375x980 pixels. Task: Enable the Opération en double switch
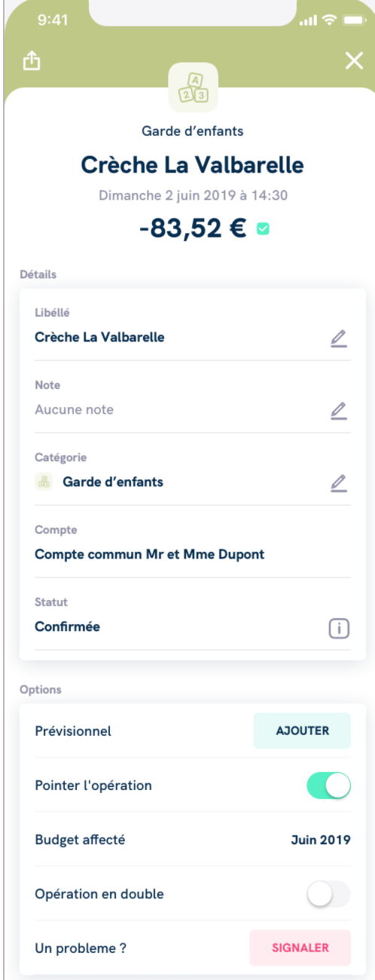coord(329,894)
